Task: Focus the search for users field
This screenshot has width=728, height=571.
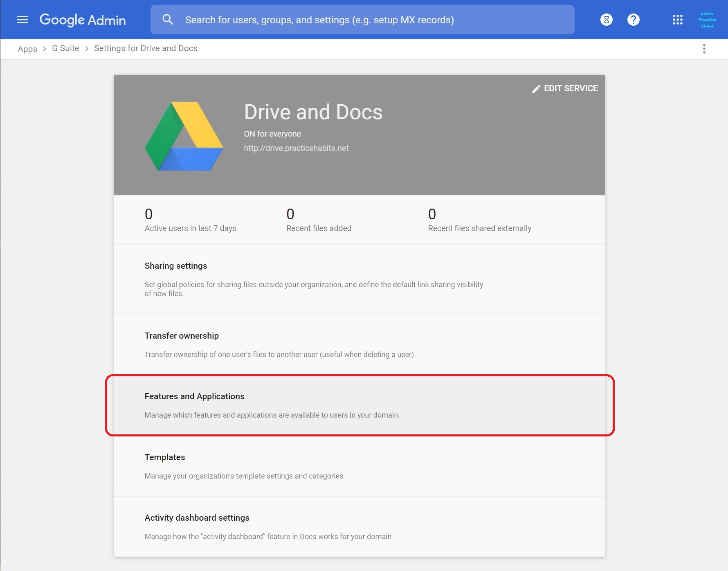Action: (362, 20)
